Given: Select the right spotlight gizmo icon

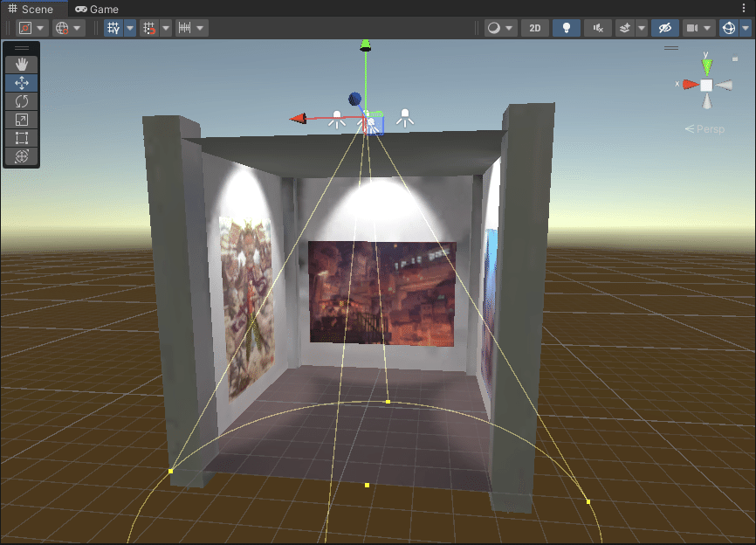Looking at the screenshot, I should [x=405, y=118].
